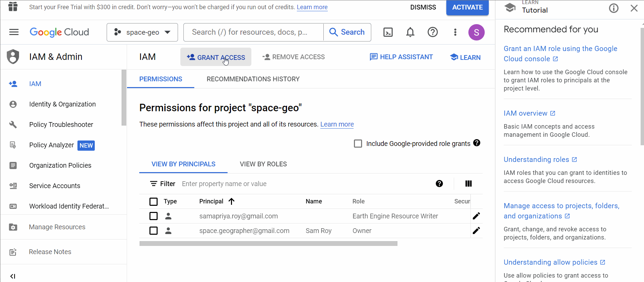The image size is (644, 282).
Task: Switch to RECOMMENDATIONS HISTORY tab
Action: [253, 79]
